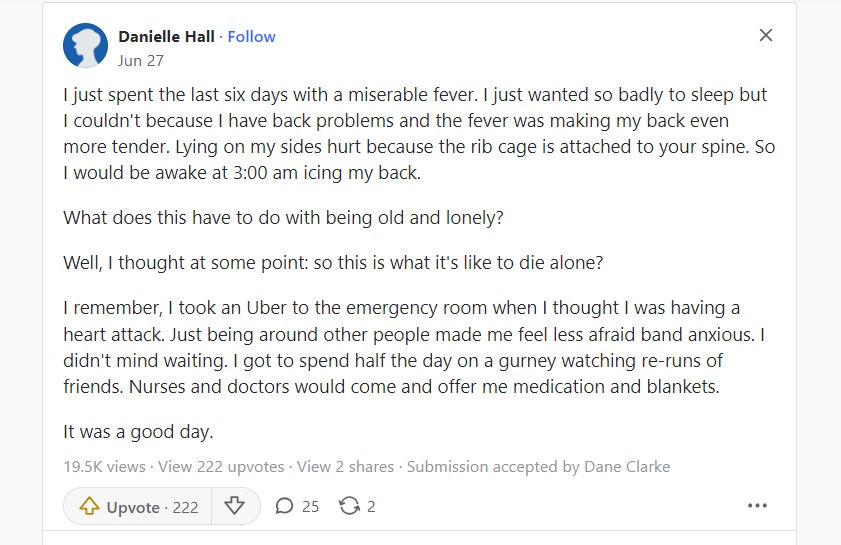Click the 19.5K views text
Viewport: 841px width, 545px height.
coord(105,467)
